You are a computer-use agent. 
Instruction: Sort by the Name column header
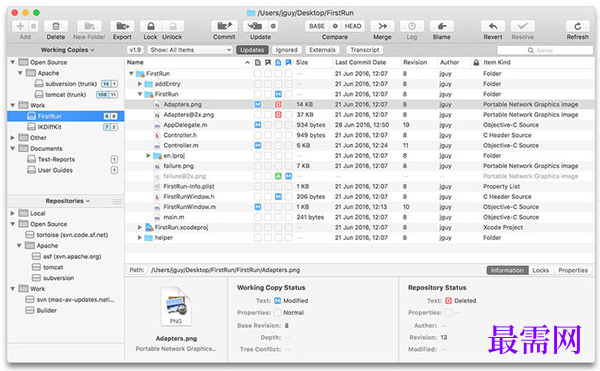(x=189, y=62)
